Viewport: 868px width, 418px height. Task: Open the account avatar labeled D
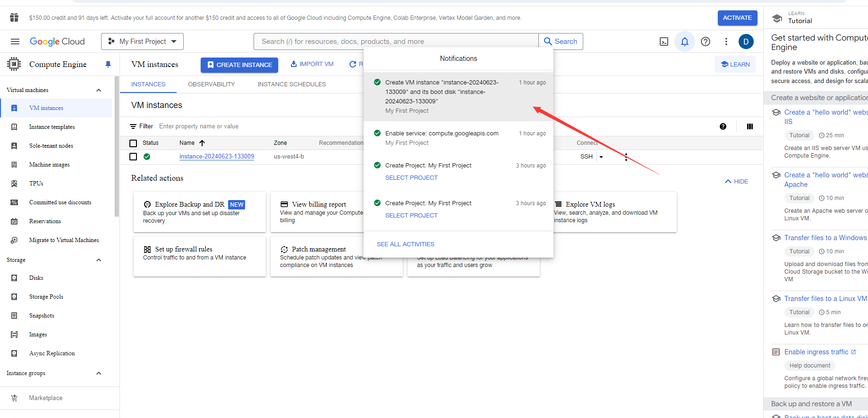pos(746,42)
